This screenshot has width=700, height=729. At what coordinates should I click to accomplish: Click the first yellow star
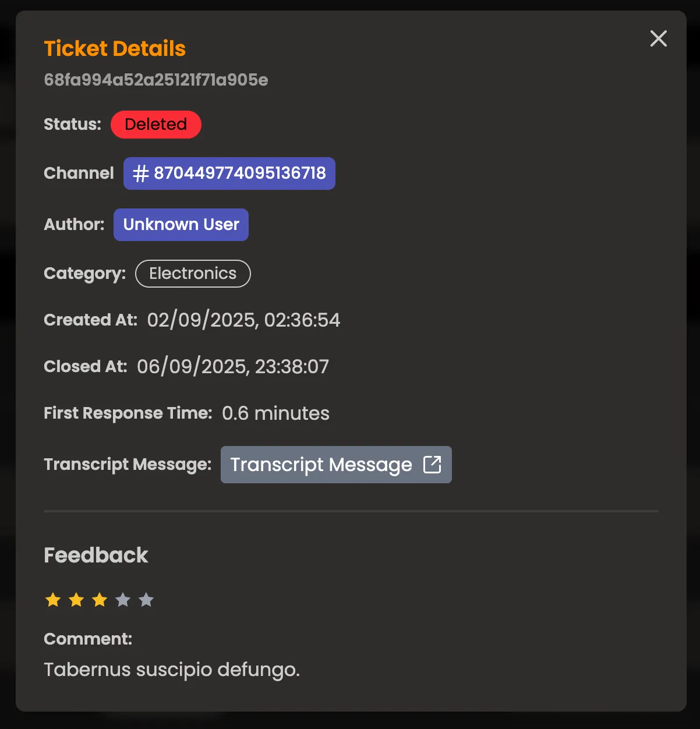pos(52,599)
